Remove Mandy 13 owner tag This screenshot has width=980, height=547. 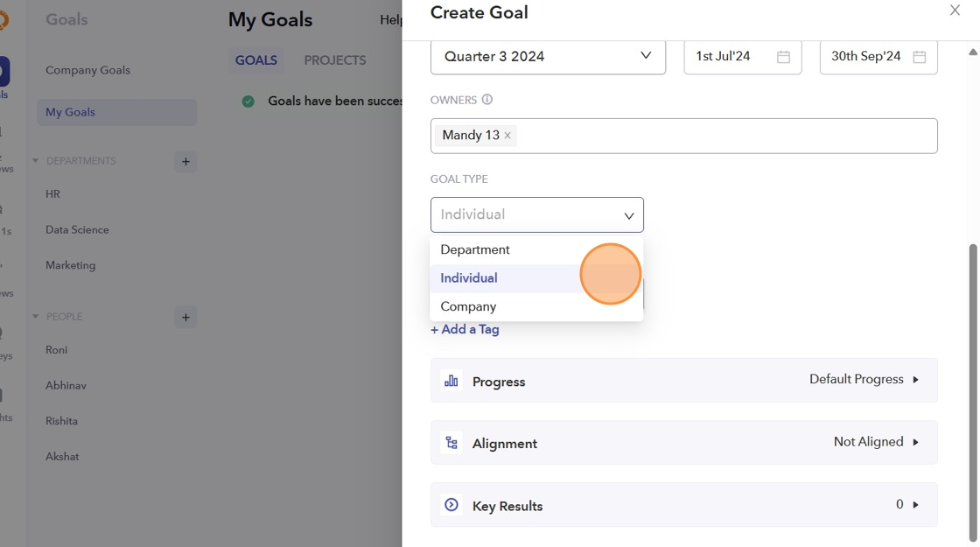pyautogui.click(x=507, y=136)
